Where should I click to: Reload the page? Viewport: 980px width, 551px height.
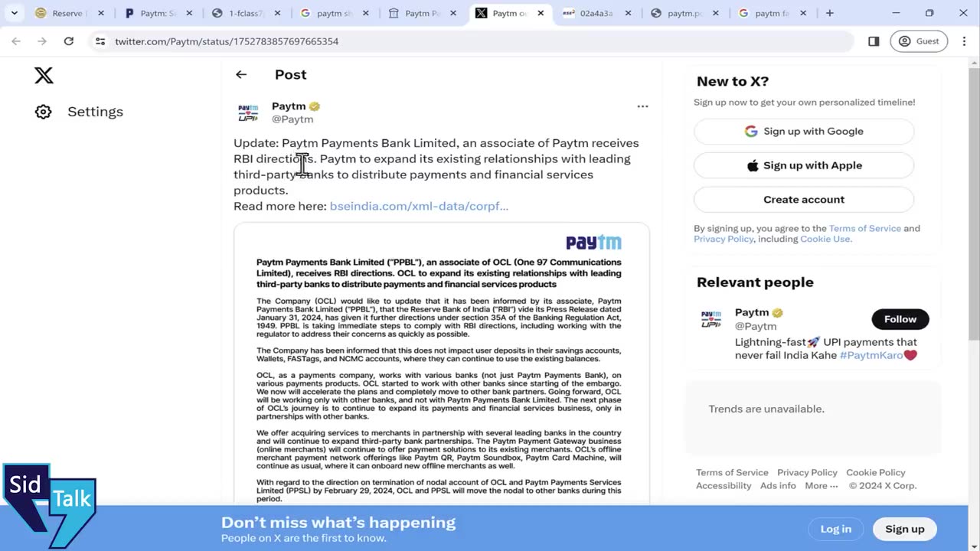click(x=69, y=41)
